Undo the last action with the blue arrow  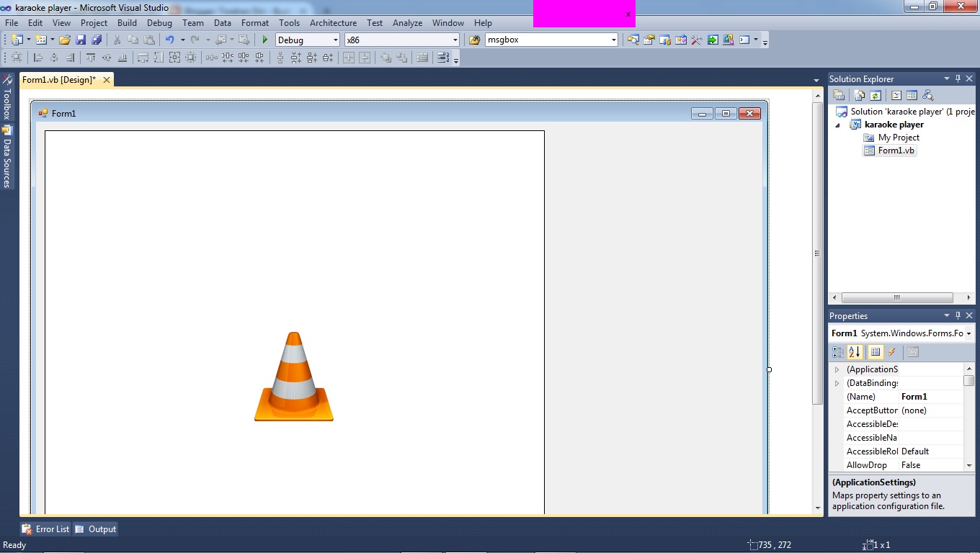click(170, 40)
